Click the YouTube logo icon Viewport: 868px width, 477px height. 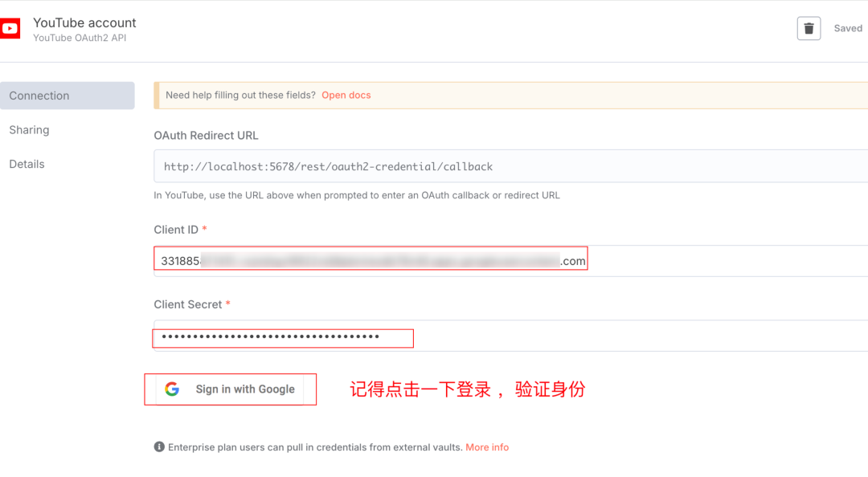tap(10, 29)
